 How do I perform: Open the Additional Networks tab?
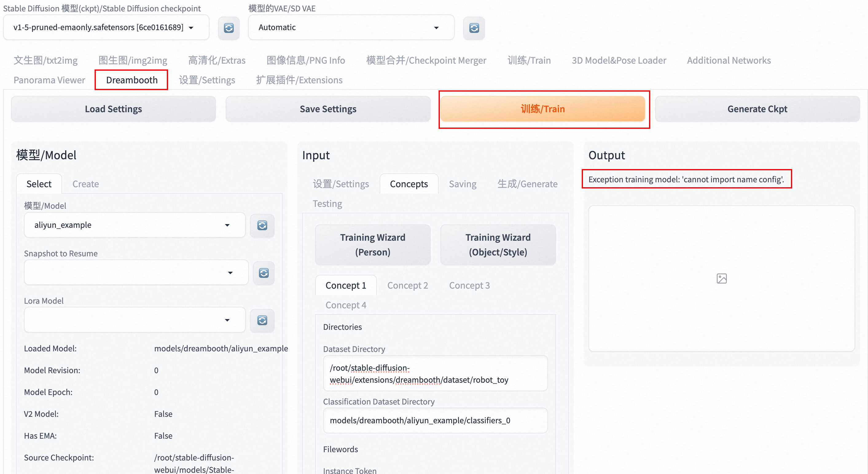[729, 60]
